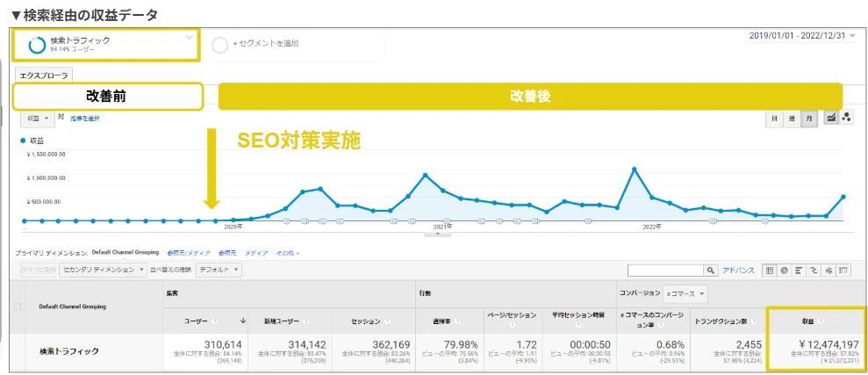Click the アドバンス advanced filter link

point(738,270)
